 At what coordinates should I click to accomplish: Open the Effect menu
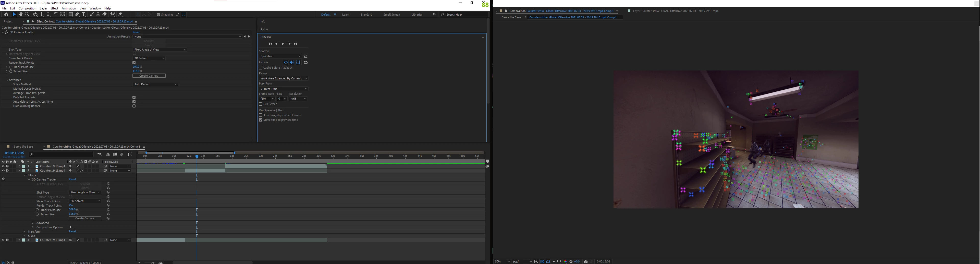[x=54, y=8]
